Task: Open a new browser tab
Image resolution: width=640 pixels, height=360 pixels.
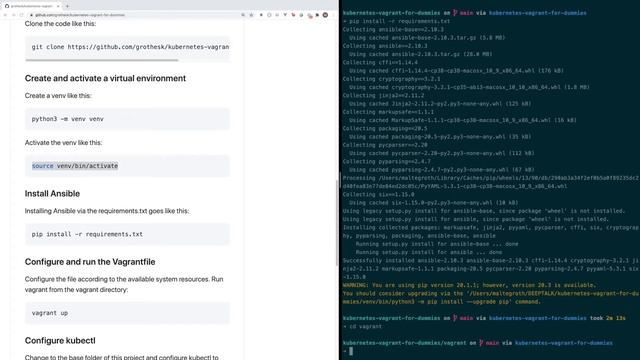Action: point(67,6)
